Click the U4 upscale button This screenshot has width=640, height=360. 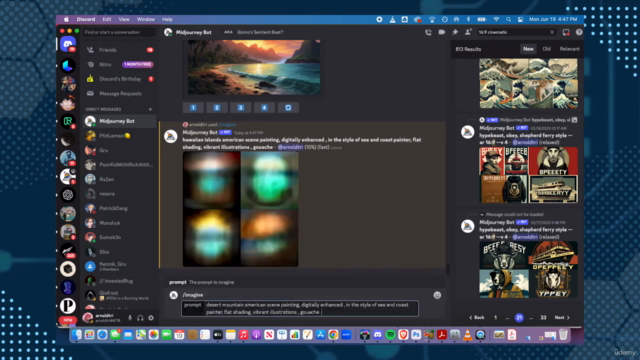tap(264, 108)
